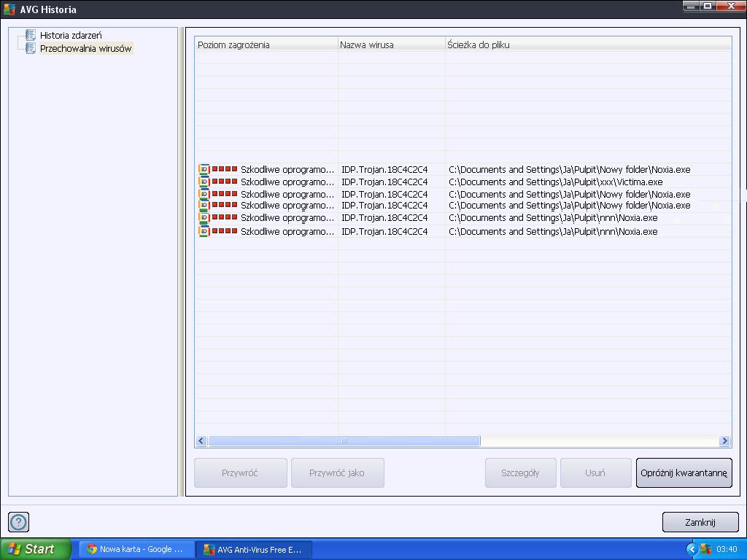Click the ID icon of the bottommost entry
747x560 pixels.
coord(204,231)
